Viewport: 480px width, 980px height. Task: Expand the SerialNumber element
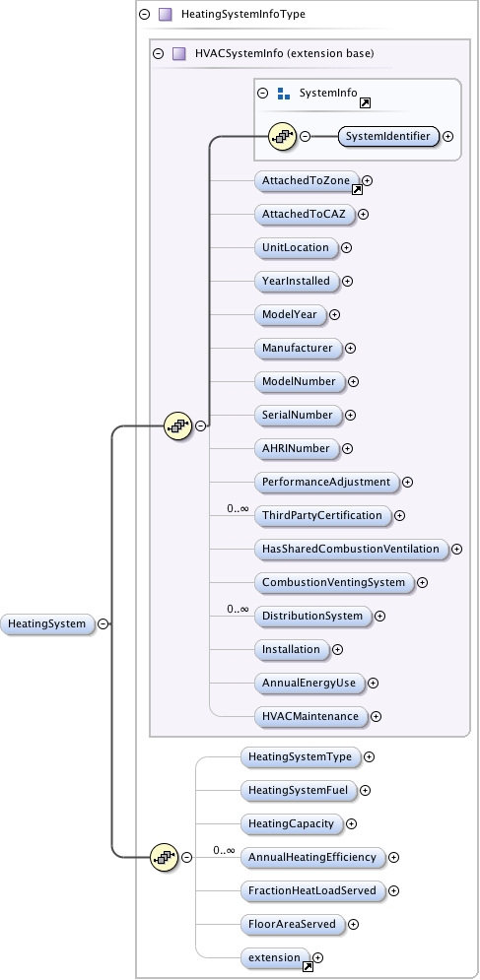[x=351, y=415]
